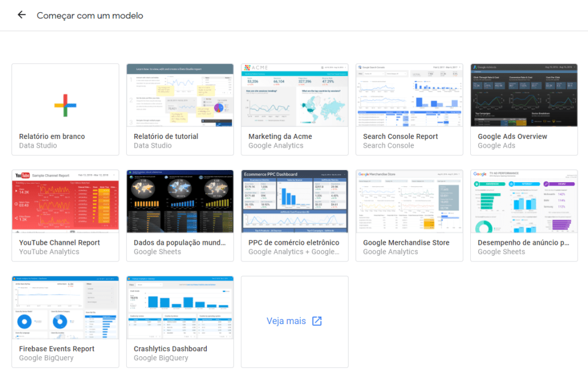Viewport: 588px width, 385px height.
Task: Select the Google Merchandise Store template
Action: (409, 201)
